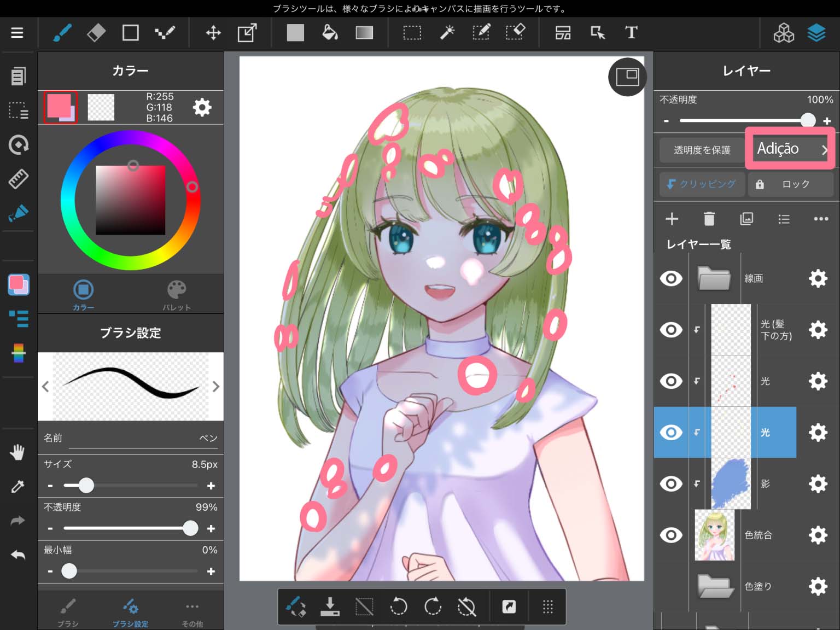Hide the 影 layer
840x630 pixels.
coord(671,484)
